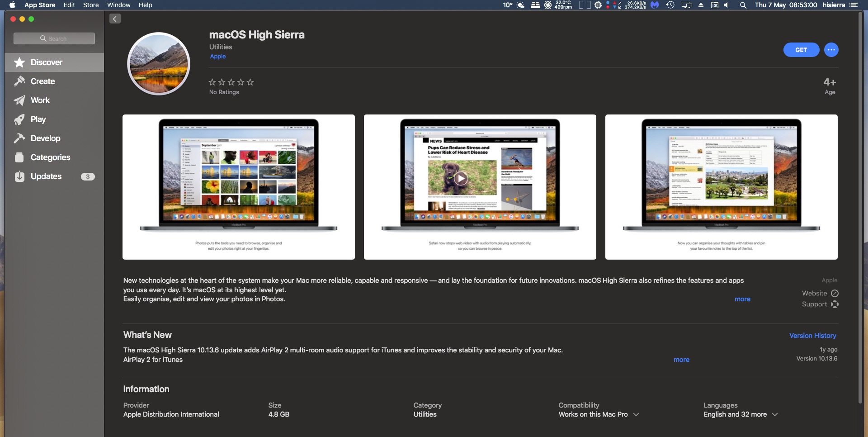Open the Store menu

point(91,5)
